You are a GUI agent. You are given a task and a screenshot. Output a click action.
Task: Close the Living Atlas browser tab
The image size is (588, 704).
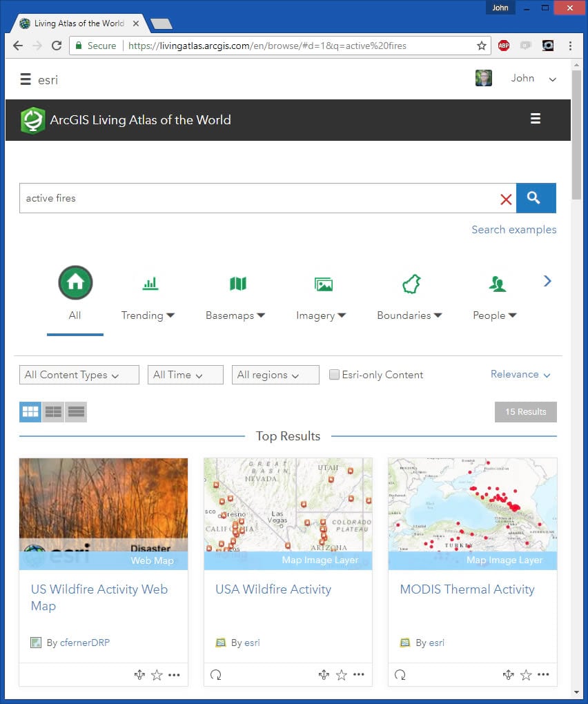[x=135, y=23]
